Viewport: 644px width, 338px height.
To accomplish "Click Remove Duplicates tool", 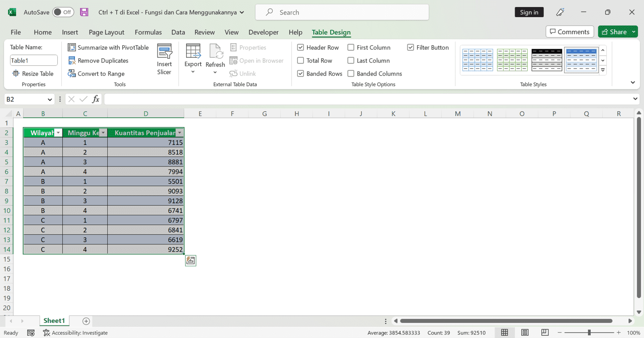I will pyautogui.click(x=98, y=60).
